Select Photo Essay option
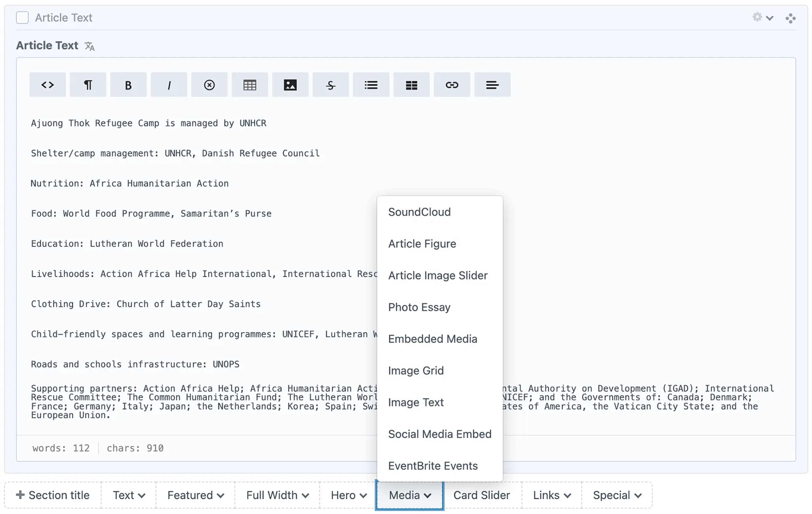This screenshot has width=812, height=514. [440, 307]
